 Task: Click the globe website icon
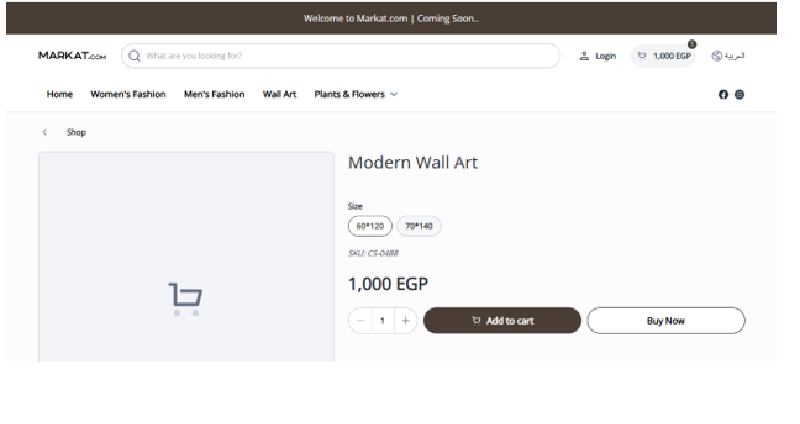pos(740,95)
